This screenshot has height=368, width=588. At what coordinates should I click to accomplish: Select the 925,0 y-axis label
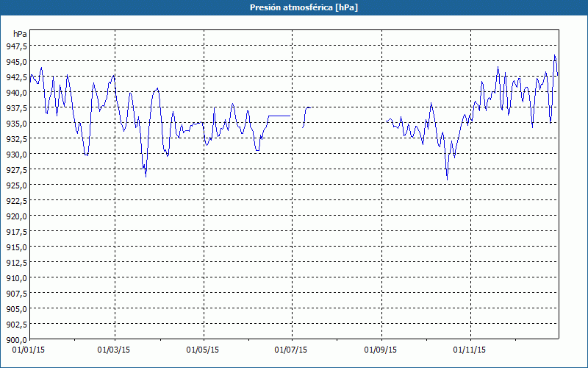coord(16,185)
